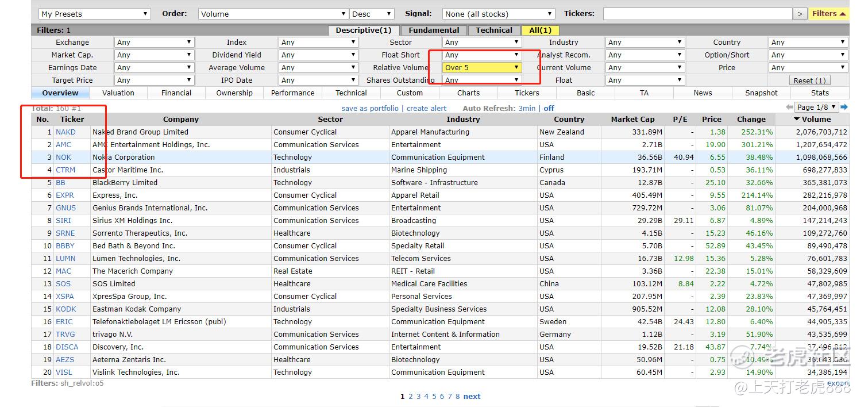
Task: Click the next pagination link
Action: 472,396
